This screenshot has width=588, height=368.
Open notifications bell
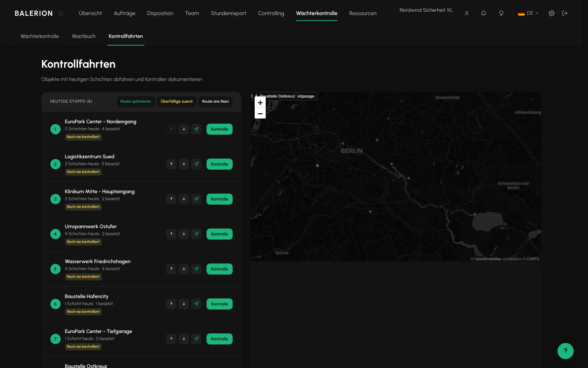[484, 13]
